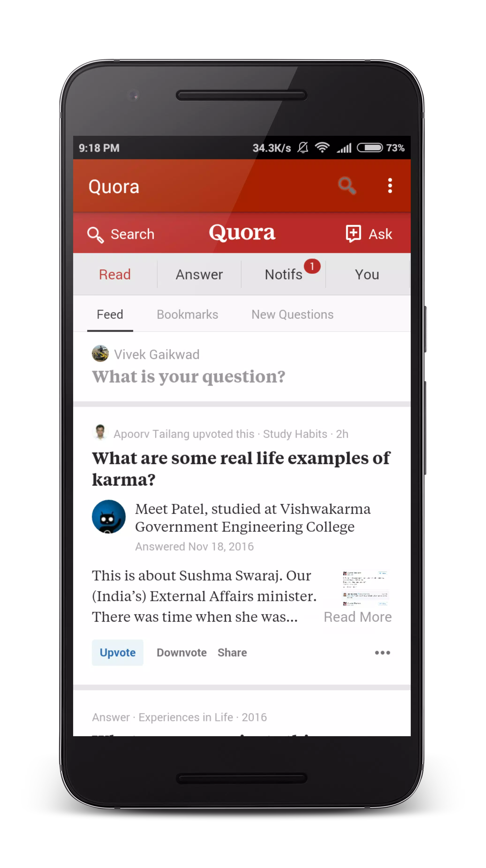Switch to the Answer tab
Viewport: 486px width, 868px height.
[200, 274]
